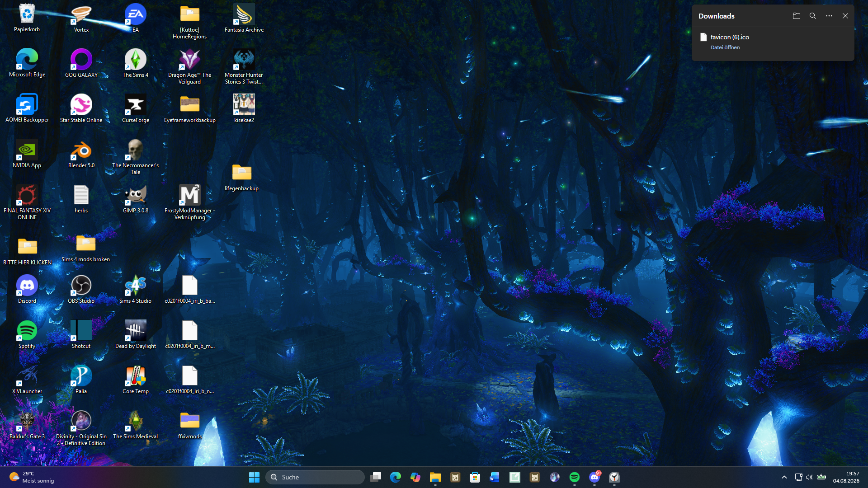Screen dimensions: 868x488
Task: Launch GIMP 3.0.8 shortcut
Action: pos(136,199)
